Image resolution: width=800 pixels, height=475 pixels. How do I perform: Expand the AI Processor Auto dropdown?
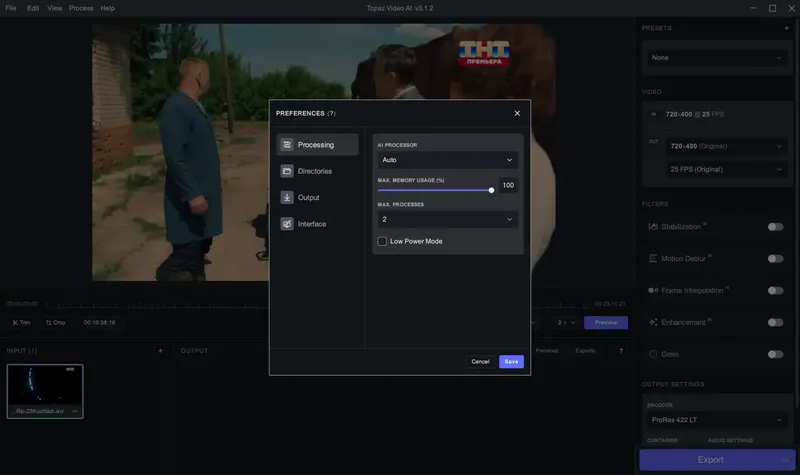click(x=447, y=160)
